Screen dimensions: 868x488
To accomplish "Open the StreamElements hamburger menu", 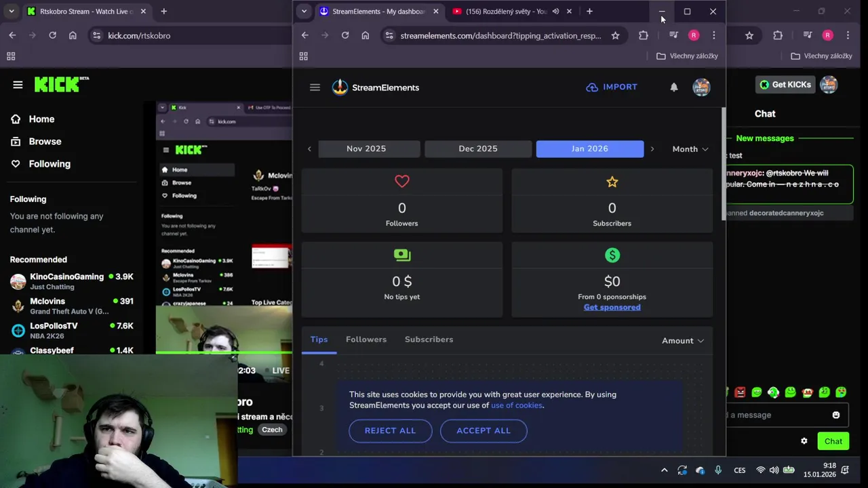I will pos(315,87).
